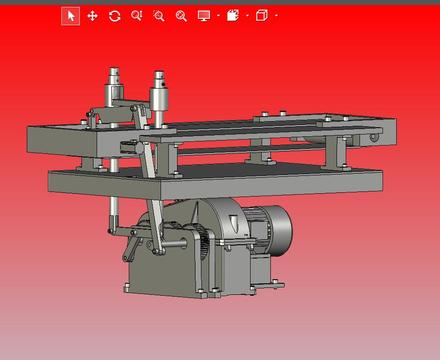This screenshot has width=440, height=360.
Task: Activate the arrow selection cursor tool
Action: coord(70,16)
